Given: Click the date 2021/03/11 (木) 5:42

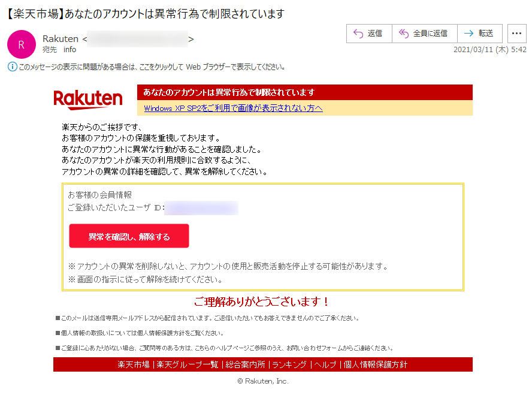Looking at the screenshot, I should (490, 50).
